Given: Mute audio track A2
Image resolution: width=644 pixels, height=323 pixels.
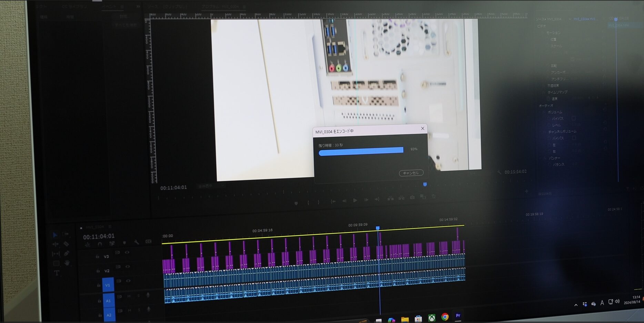Looking at the screenshot, I should coord(130,310).
